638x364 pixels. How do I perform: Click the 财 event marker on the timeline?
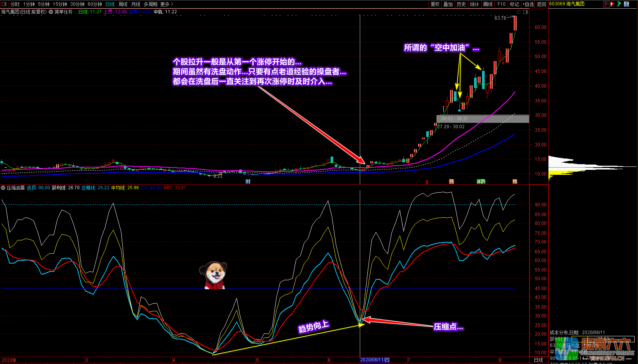[x=248, y=182]
